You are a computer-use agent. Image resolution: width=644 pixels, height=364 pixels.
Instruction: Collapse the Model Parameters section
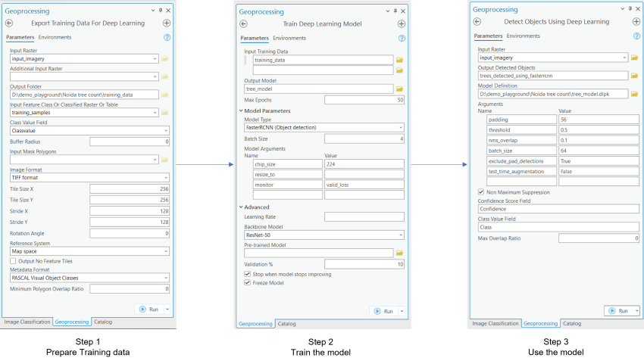241,110
